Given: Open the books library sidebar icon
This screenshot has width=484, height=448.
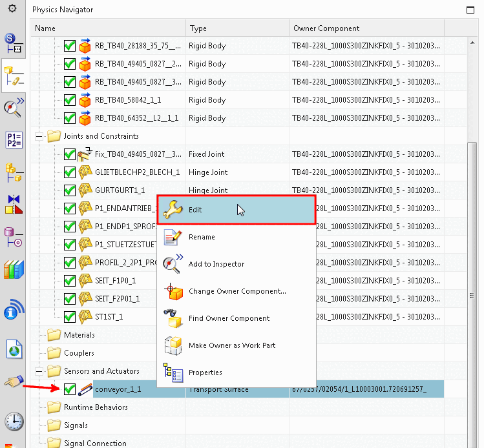Looking at the screenshot, I should pyautogui.click(x=14, y=270).
